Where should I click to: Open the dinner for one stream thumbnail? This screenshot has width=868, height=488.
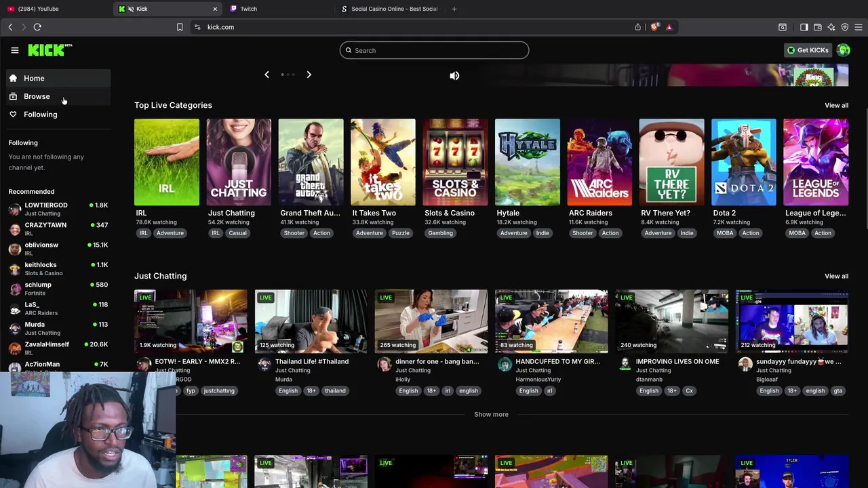431,321
